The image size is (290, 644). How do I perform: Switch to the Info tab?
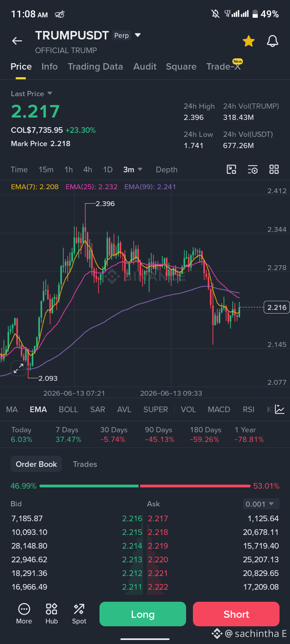tap(50, 66)
